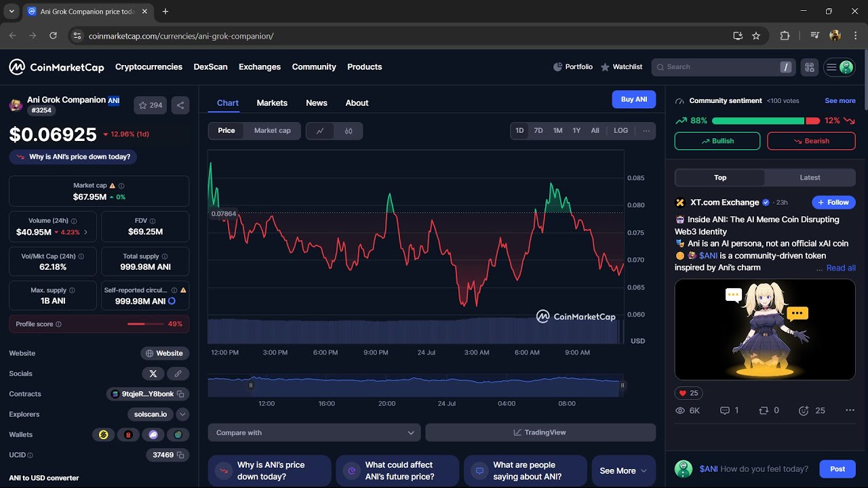
Task: Open the socials chain link icon
Action: tap(178, 373)
